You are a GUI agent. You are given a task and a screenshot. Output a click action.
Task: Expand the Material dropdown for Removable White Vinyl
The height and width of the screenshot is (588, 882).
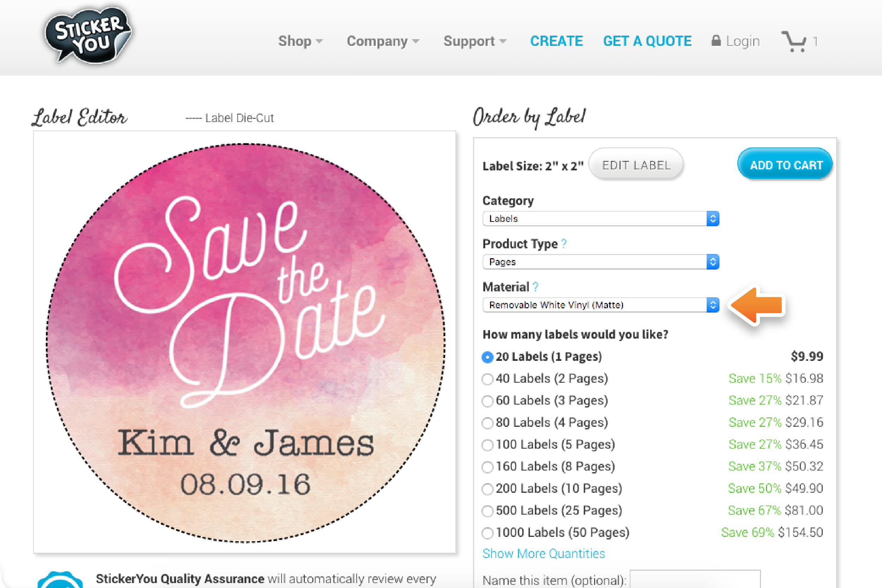tap(600, 305)
